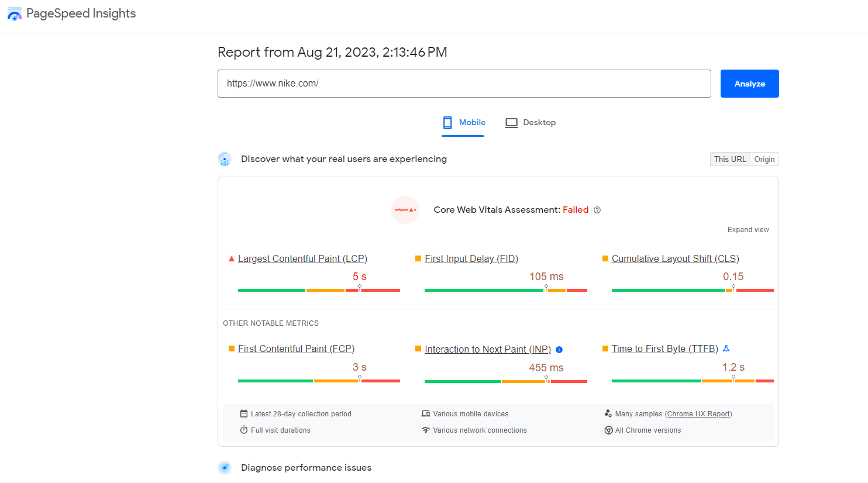This screenshot has width=868, height=483.
Task: Click the clock icon next to Full visit durations
Action: pyautogui.click(x=244, y=430)
